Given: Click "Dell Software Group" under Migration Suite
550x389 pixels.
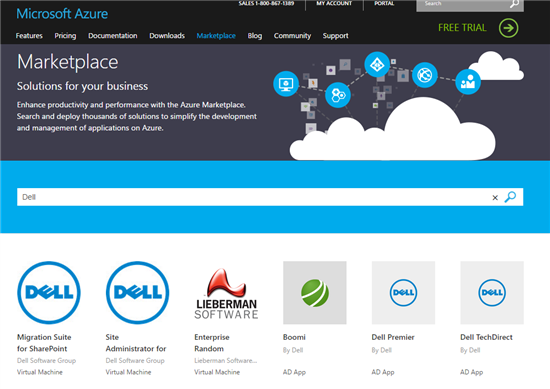Looking at the screenshot, I should (x=46, y=361).
